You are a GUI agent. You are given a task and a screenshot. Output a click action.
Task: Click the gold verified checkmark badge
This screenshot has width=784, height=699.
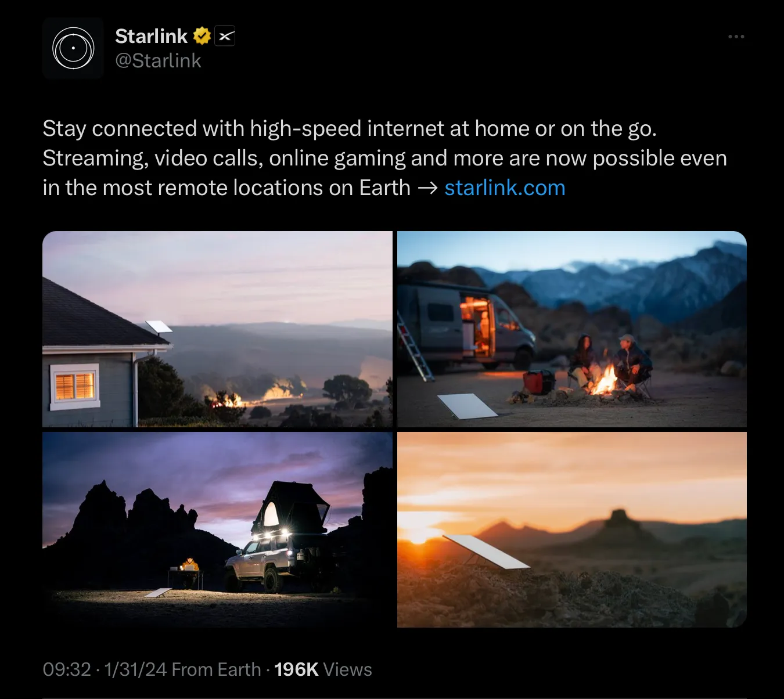click(x=202, y=36)
